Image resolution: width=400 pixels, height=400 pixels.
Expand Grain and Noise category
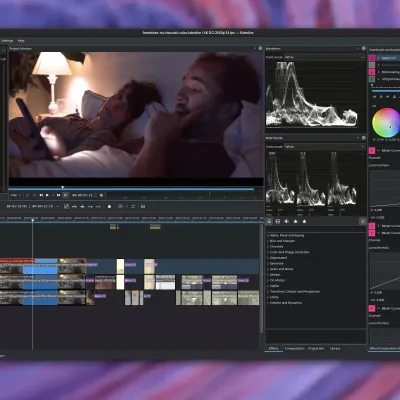tap(268, 269)
